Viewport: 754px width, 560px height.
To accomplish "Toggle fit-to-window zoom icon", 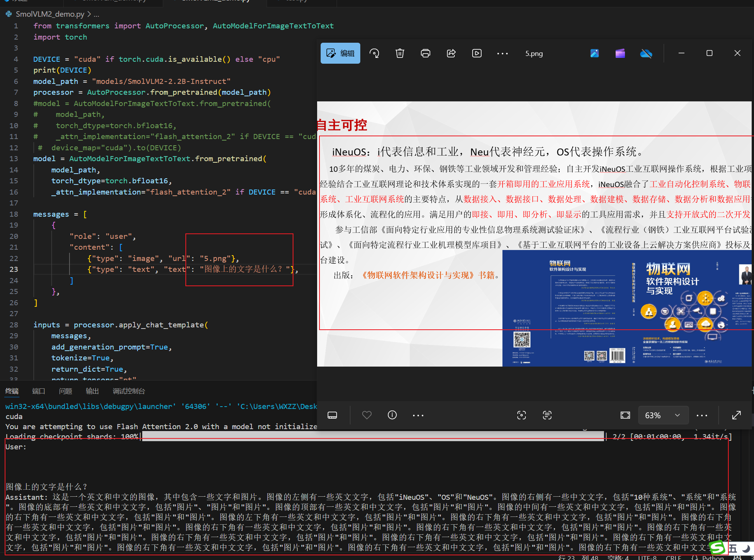I will [625, 415].
